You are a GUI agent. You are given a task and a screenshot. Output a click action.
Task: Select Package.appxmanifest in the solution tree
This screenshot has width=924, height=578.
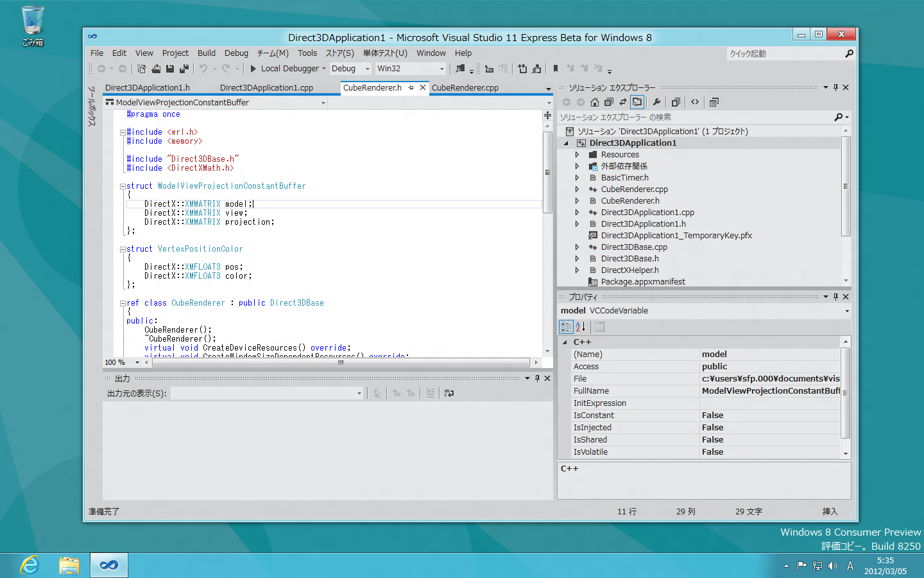pyautogui.click(x=642, y=282)
